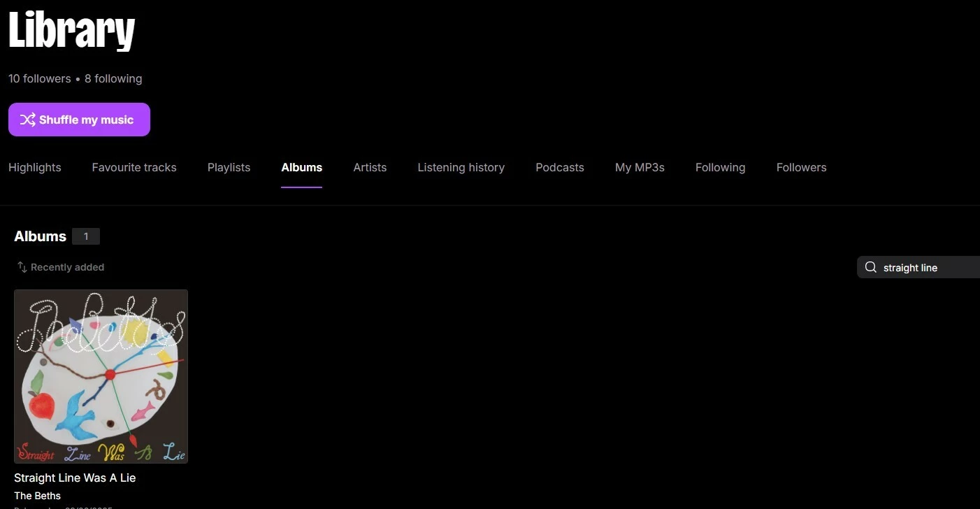Open the Straight Line Was A Lie cover
Image resolution: width=980 pixels, height=509 pixels.
101,376
